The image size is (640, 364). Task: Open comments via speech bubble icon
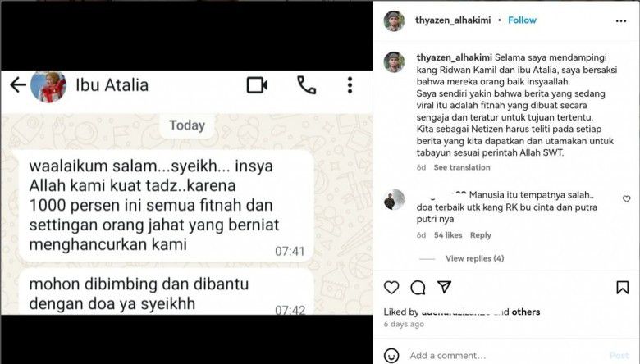pyautogui.click(x=418, y=288)
